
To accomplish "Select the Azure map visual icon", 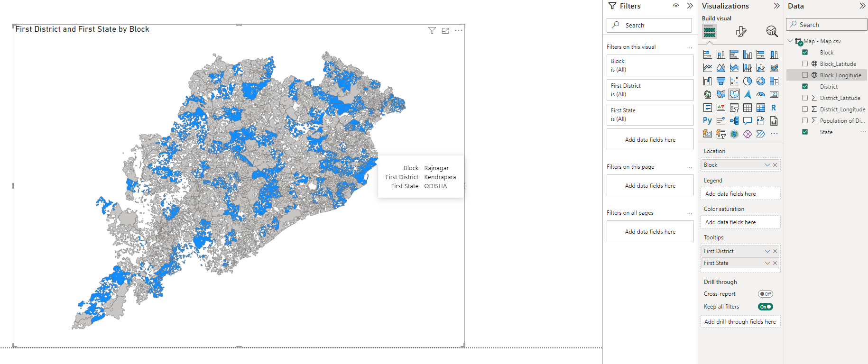I will pos(748,94).
